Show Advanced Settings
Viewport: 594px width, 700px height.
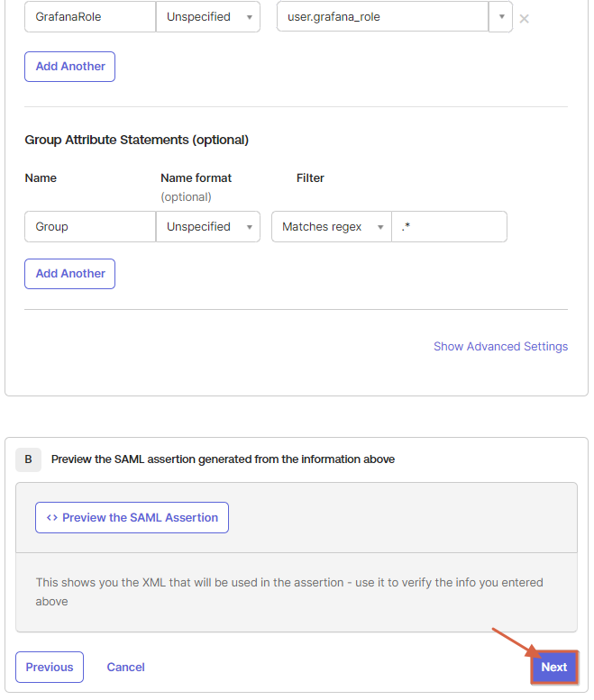(500, 347)
